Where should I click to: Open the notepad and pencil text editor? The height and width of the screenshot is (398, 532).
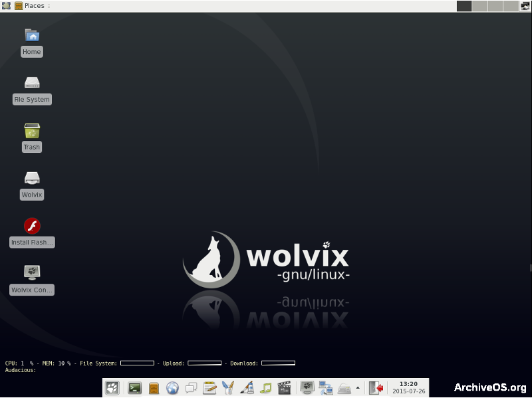pyautogui.click(x=209, y=388)
